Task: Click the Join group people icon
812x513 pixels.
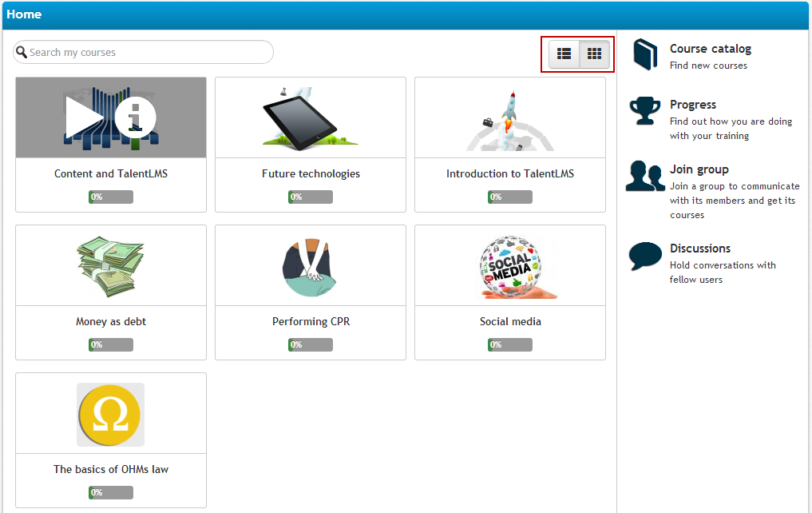Action: tap(645, 176)
